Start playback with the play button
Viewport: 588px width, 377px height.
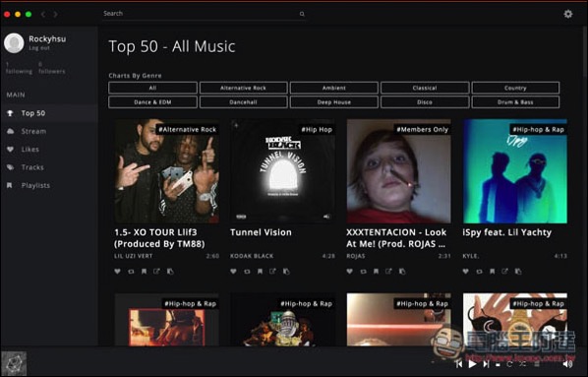coord(473,364)
